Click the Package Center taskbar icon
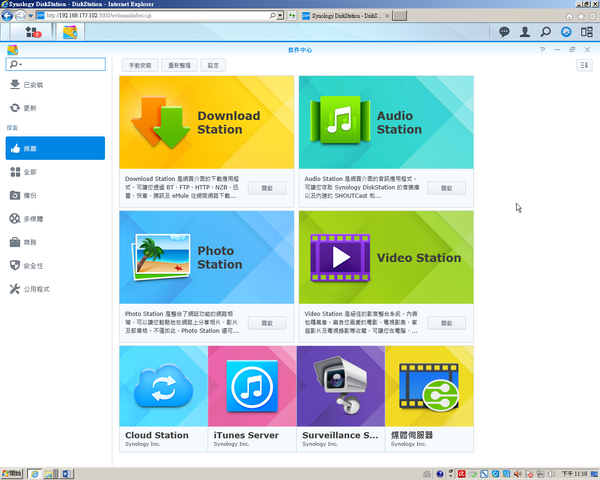Image resolution: width=600 pixels, height=480 pixels. 70,32
